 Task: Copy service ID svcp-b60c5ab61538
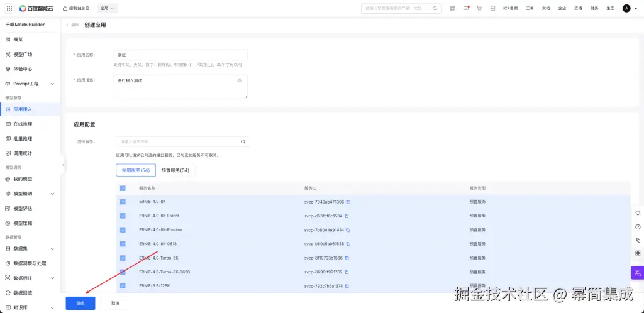348,244
